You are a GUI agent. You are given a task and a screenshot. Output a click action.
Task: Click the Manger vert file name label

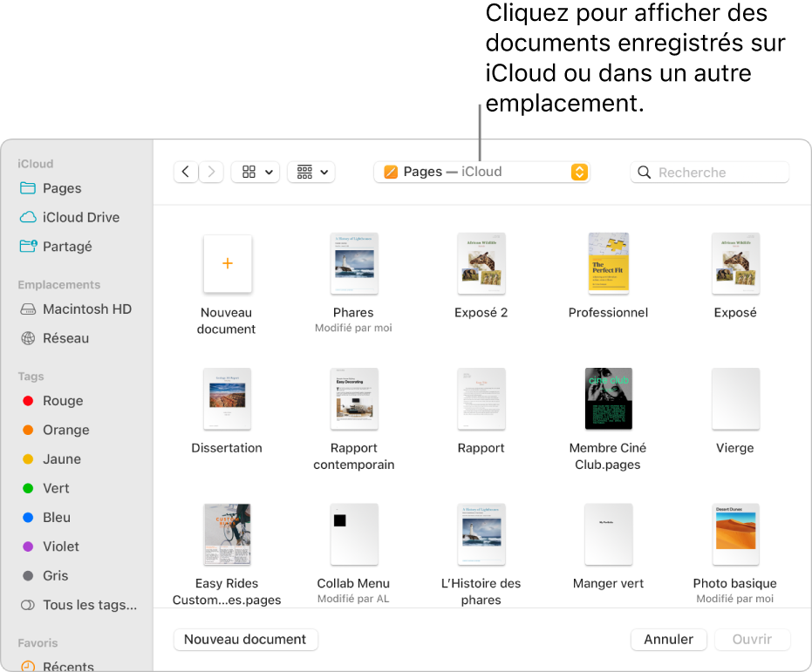tap(608, 584)
